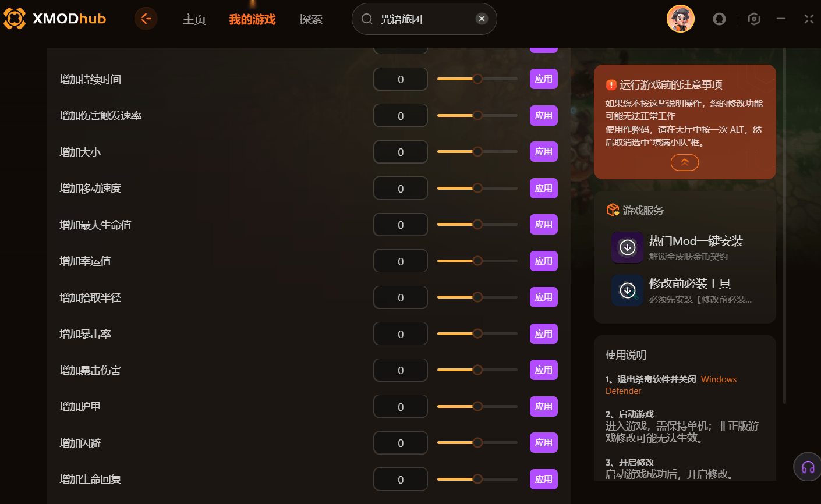Click the XMODhub logo

click(55, 19)
